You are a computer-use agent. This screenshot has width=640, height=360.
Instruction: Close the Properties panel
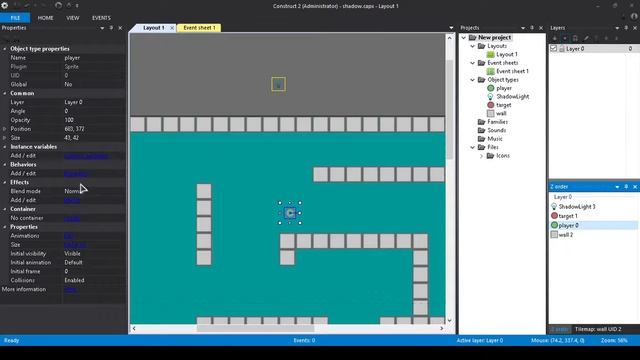point(120,28)
